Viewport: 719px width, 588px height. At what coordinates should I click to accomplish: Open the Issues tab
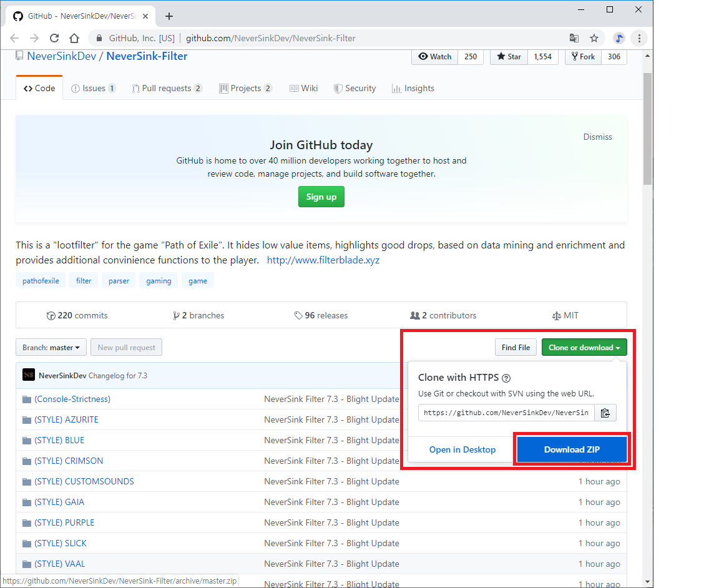(x=94, y=88)
